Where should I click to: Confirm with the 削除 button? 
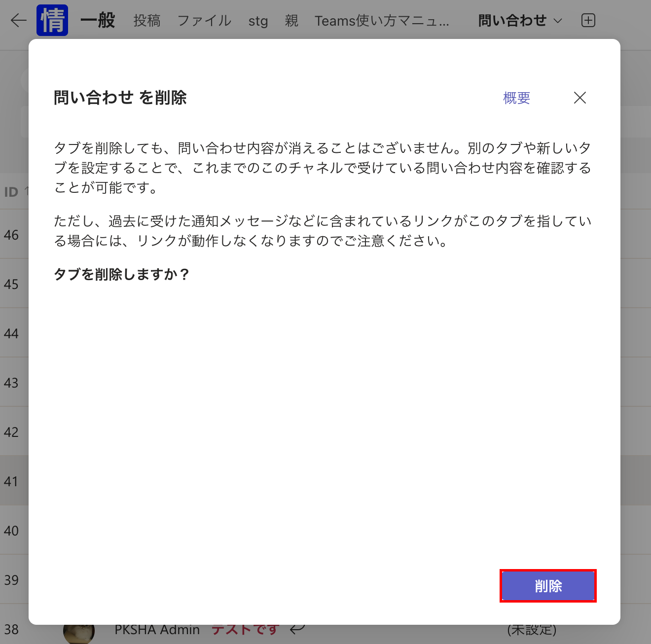pos(548,586)
